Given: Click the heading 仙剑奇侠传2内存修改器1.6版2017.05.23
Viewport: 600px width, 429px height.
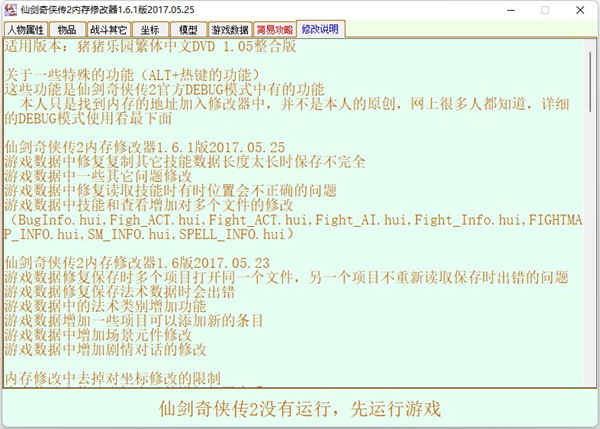Looking at the screenshot, I should pyautogui.click(x=137, y=263).
